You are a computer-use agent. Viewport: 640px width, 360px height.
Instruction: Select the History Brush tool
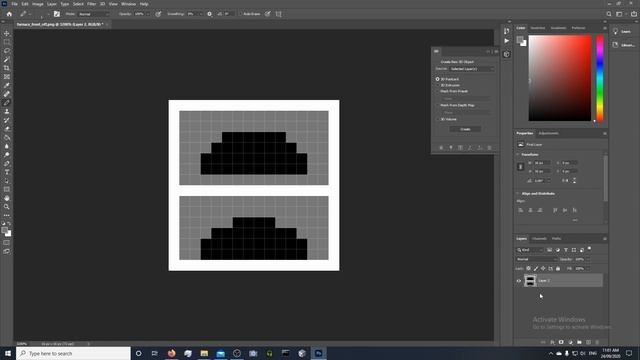click(x=7, y=120)
